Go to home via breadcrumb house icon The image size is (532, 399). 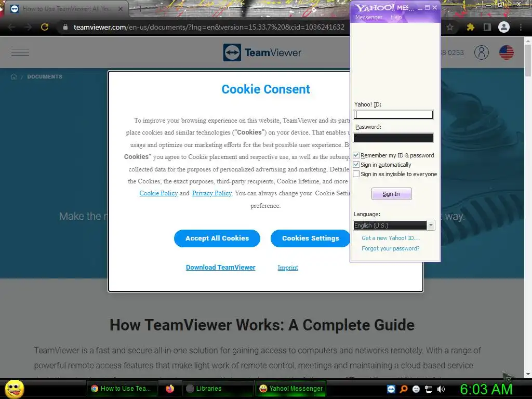click(x=14, y=77)
